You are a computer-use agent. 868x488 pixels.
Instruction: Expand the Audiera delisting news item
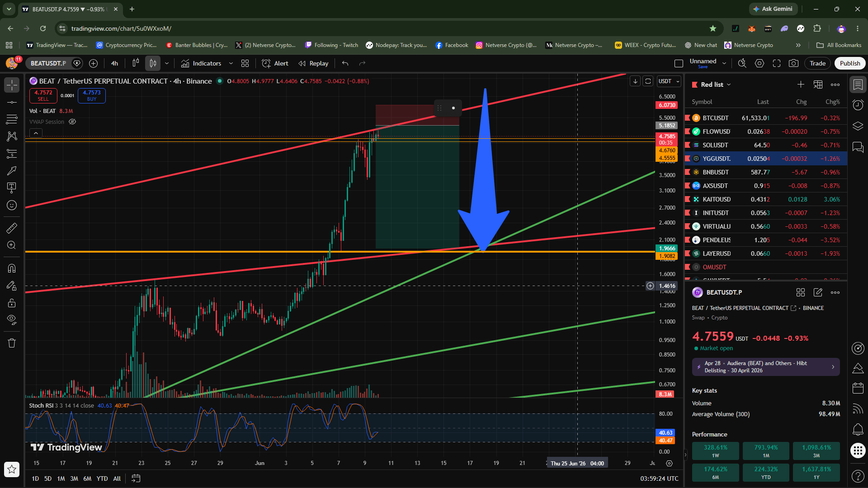click(x=766, y=367)
